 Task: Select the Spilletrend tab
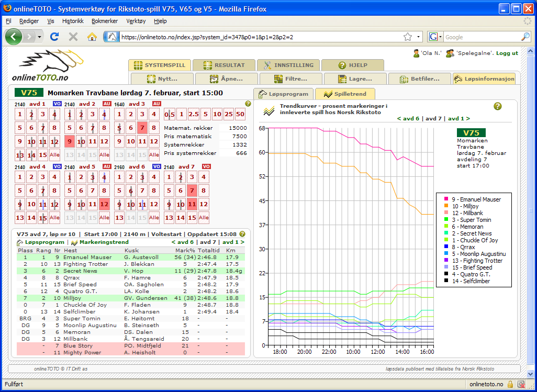(x=345, y=94)
